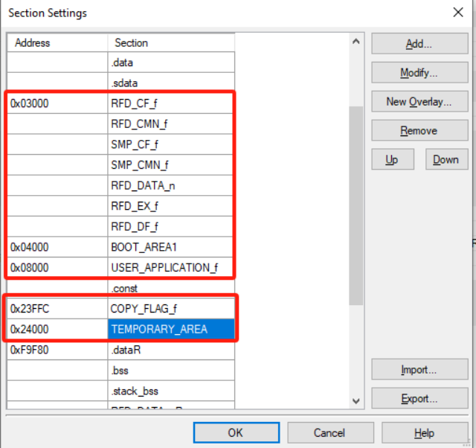476x448 pixels.
Task: Click the Add... button
Action: click(419, 43)
